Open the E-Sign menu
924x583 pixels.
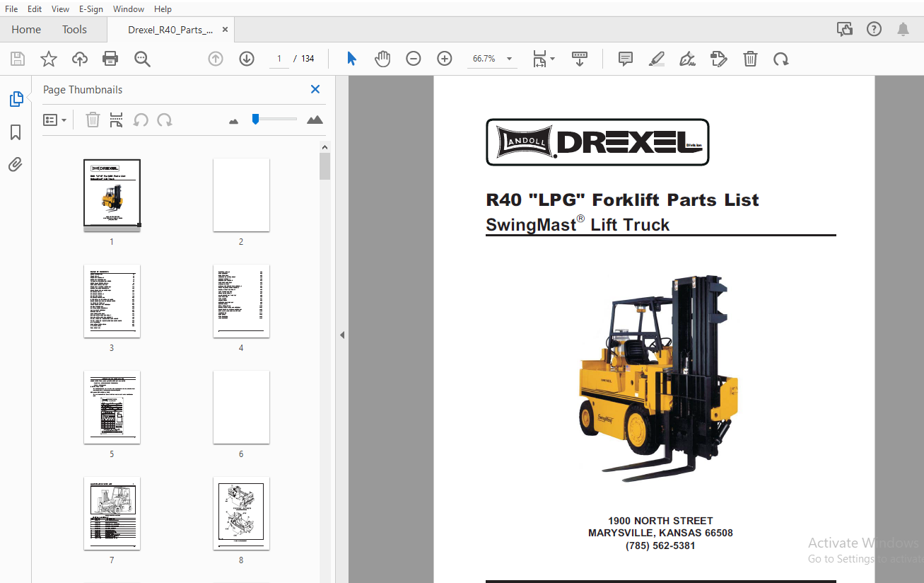click(90, 9)
